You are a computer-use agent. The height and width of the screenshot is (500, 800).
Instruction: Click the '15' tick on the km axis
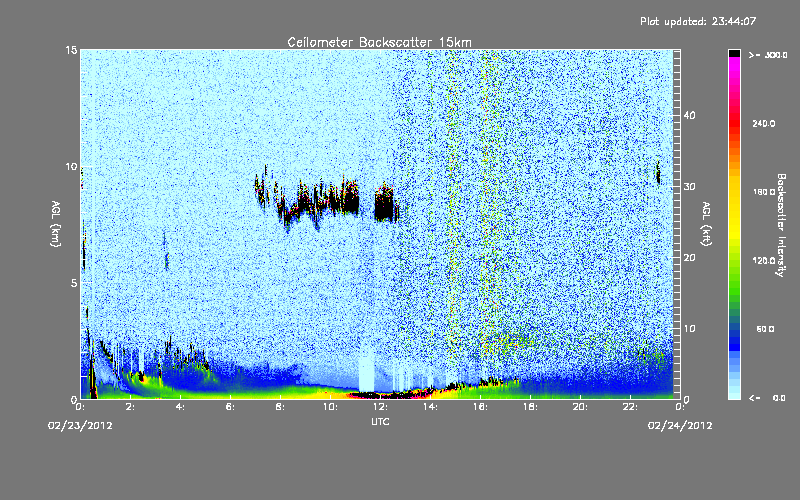(x=71, y=50)
